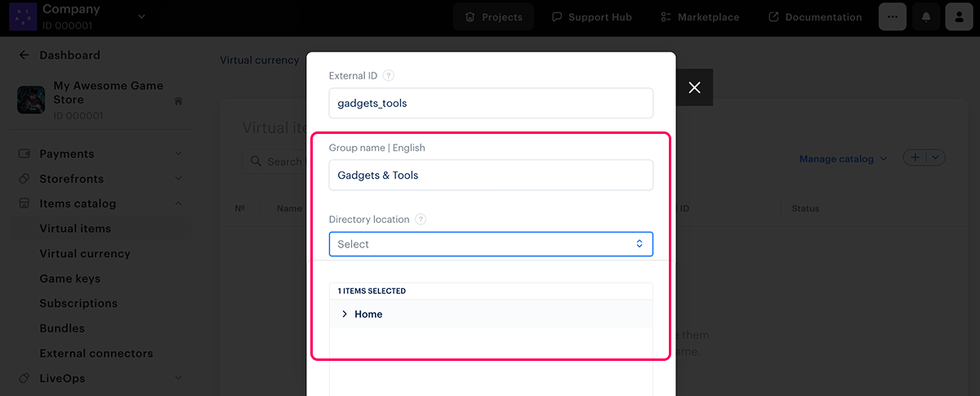980x396 pixels.
Task: Close the dialog with the X button
Action: pos(694,87)
